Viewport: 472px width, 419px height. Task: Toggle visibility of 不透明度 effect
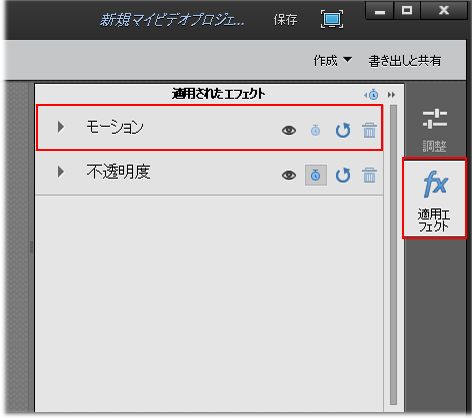[x=289, y=175]
